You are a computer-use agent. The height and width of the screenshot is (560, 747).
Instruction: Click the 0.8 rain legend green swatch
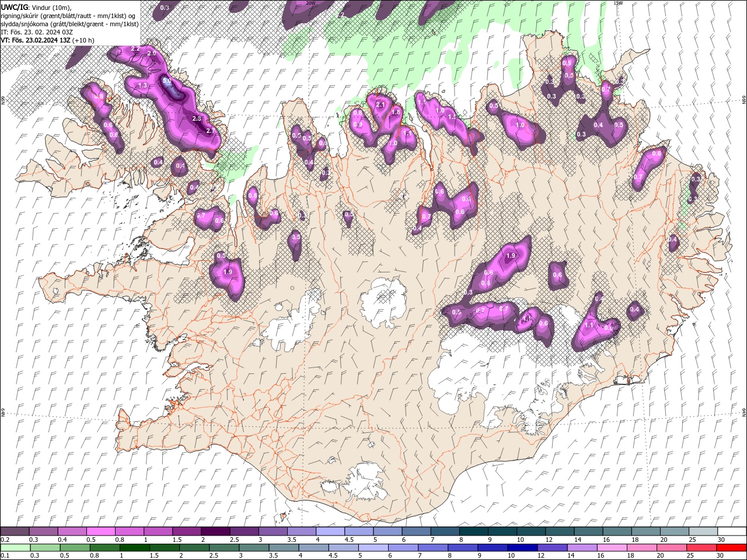104,547
